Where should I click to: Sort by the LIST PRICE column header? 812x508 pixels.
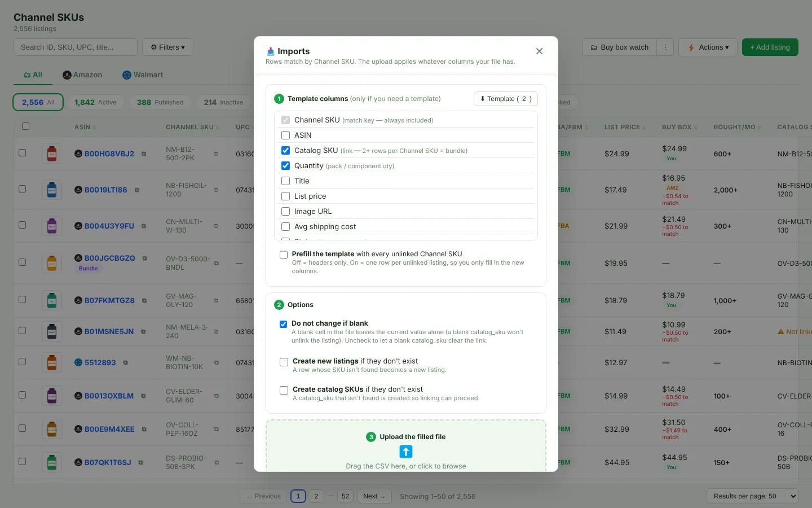point(625,128)
